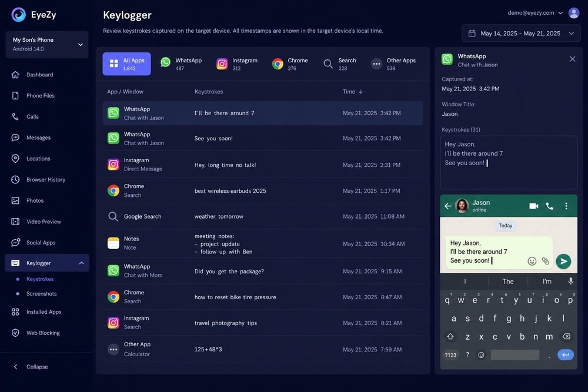Click the voice call icon in Jason chat
This screenshot has height=392, width=588.
[x=549, y=206]
